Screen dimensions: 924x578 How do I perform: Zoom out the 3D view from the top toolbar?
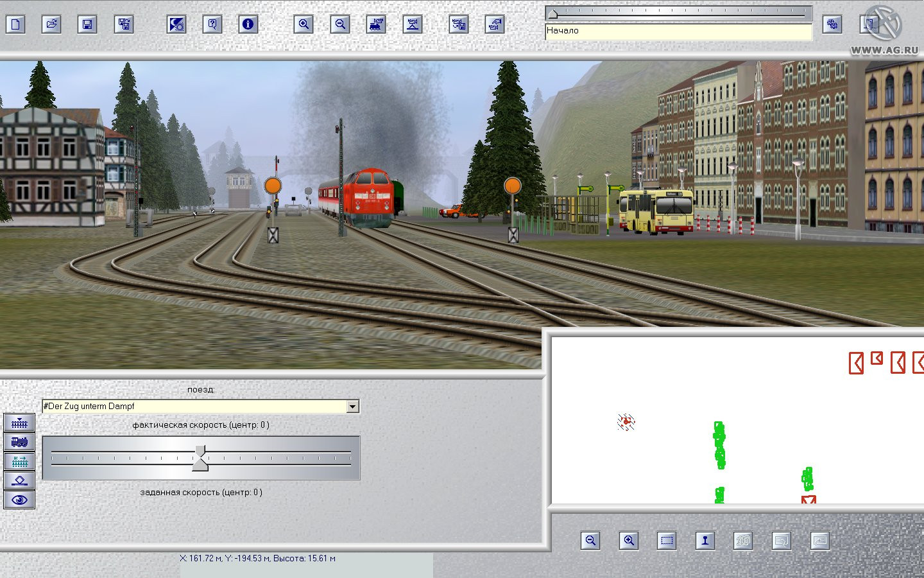pyautogui.click(x=340, y=24)
